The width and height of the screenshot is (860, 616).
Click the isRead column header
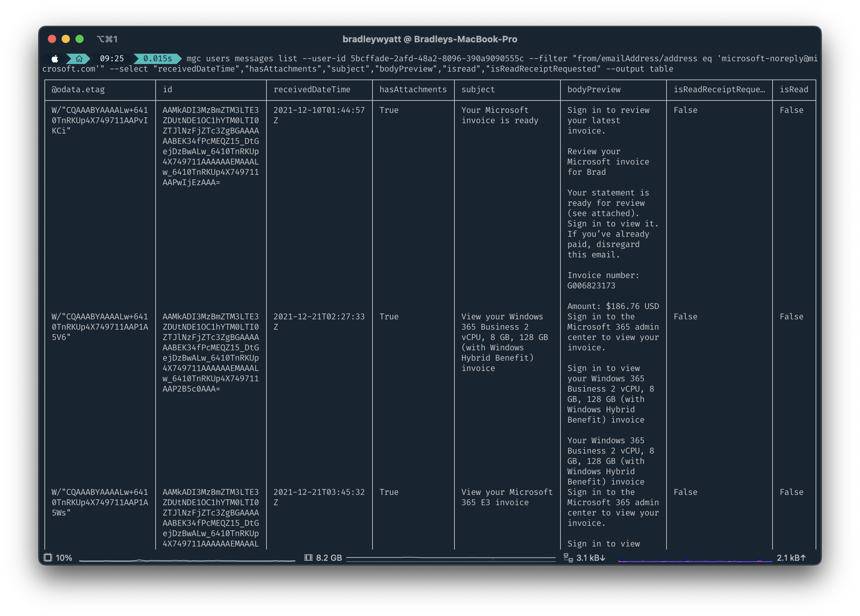(x=794, y=89)
